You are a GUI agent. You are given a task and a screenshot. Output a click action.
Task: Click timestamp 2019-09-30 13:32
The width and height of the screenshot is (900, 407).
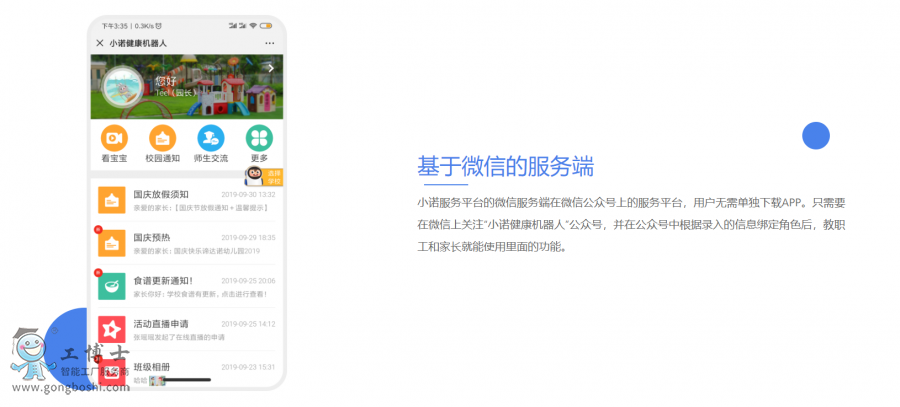coord(248,195)
